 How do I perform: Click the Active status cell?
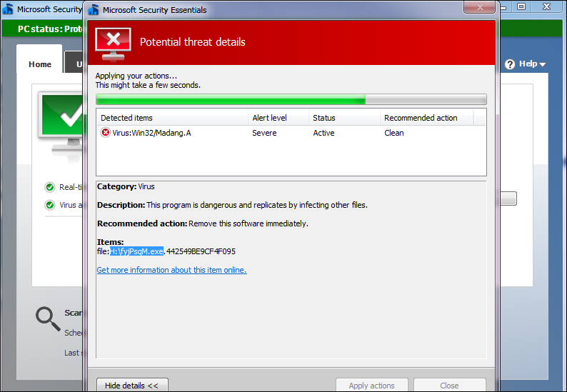pyautogui.click(x=323, y=133)
